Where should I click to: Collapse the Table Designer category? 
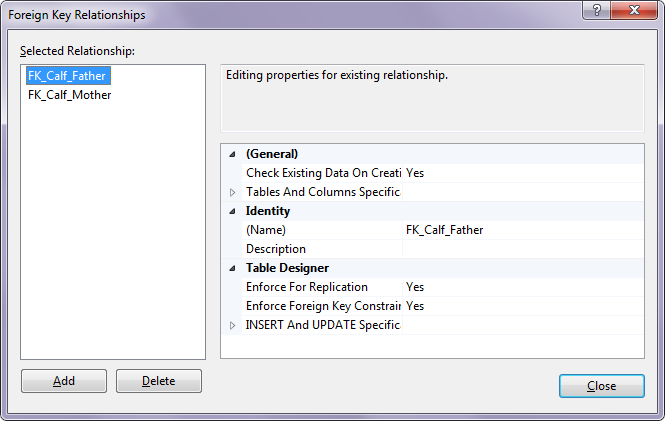pyautogui.click(x=233, y=268)
